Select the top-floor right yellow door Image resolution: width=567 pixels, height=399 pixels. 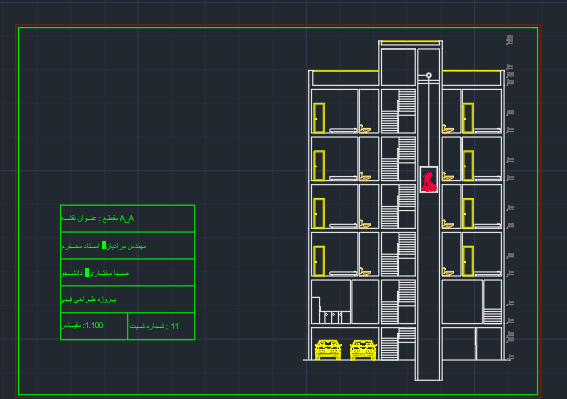click(468, 118)
